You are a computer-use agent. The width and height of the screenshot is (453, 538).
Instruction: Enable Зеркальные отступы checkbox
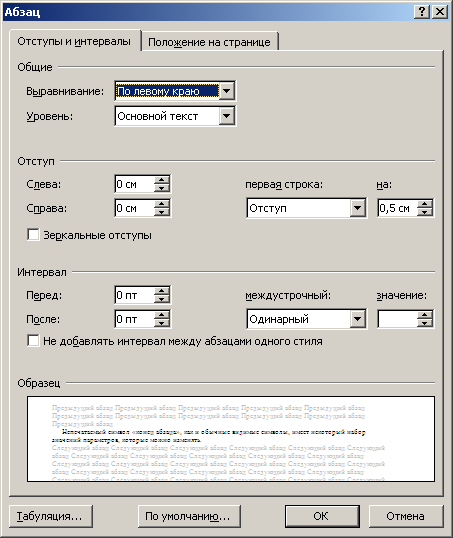point(33,235)
